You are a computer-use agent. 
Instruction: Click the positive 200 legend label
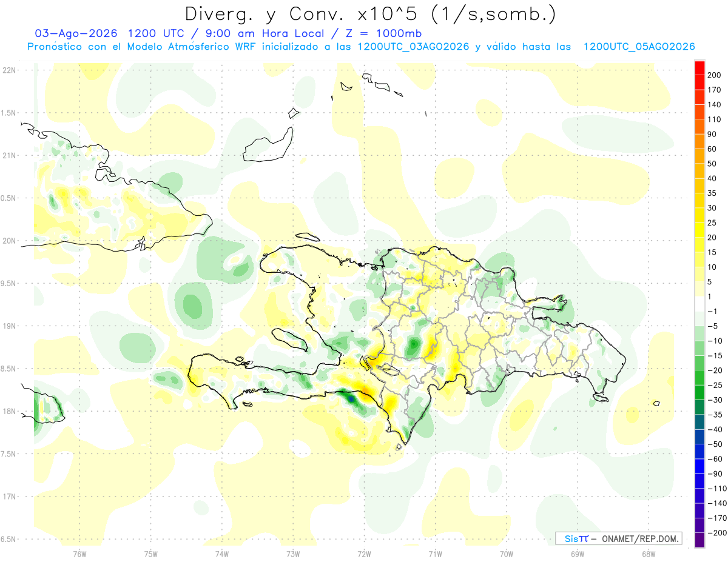(714, 75)
